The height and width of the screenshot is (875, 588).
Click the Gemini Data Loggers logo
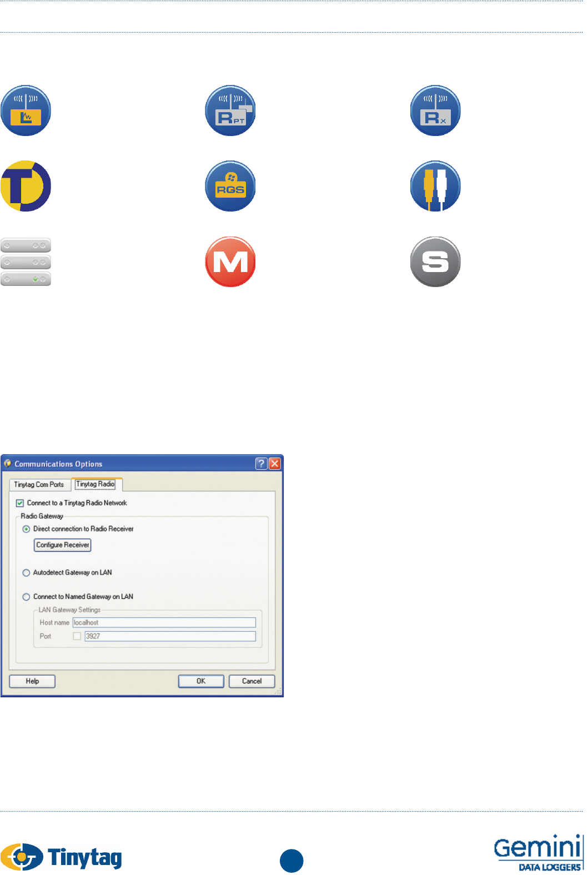click(538, 852)
